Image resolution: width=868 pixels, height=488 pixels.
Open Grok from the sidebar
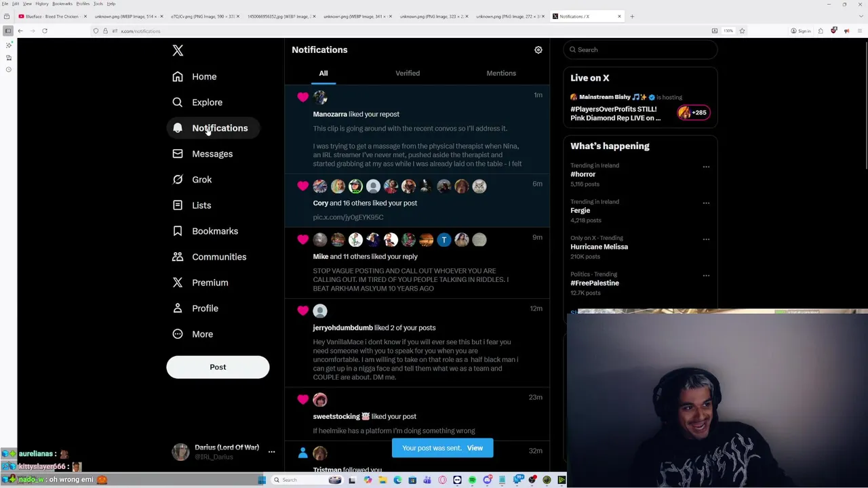[x=192, y=180]
